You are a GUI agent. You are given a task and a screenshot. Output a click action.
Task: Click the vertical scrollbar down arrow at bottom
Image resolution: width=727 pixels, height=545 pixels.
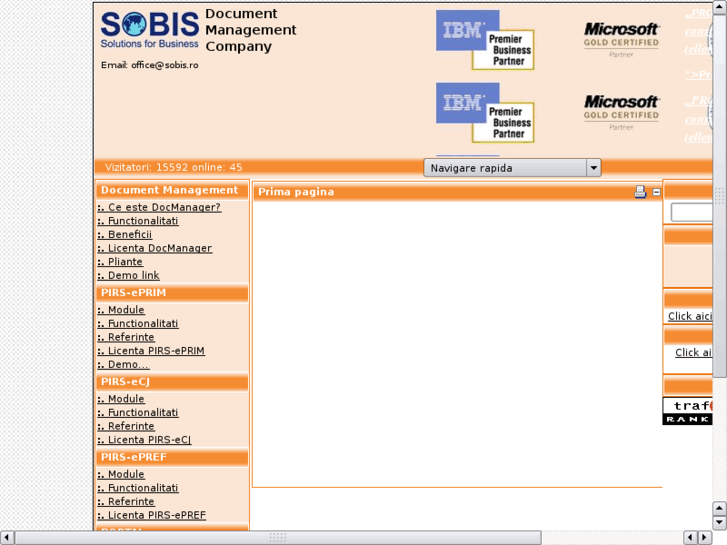coord(720,522)
